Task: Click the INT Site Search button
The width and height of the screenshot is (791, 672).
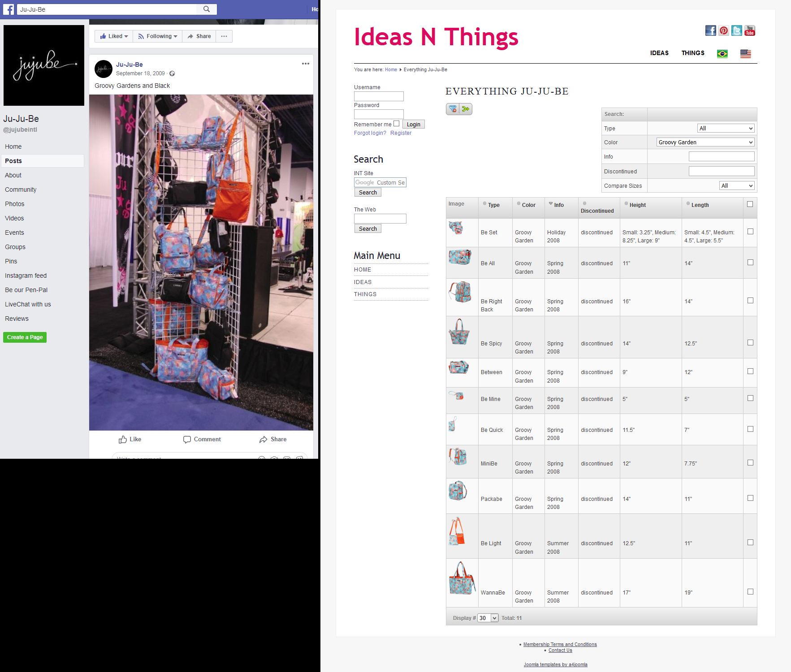Action: click(x=368, y=192)
